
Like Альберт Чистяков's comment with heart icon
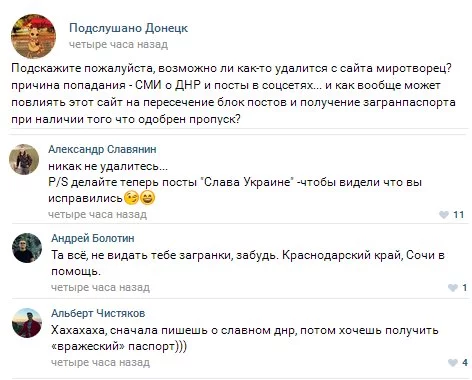(453, 363)
